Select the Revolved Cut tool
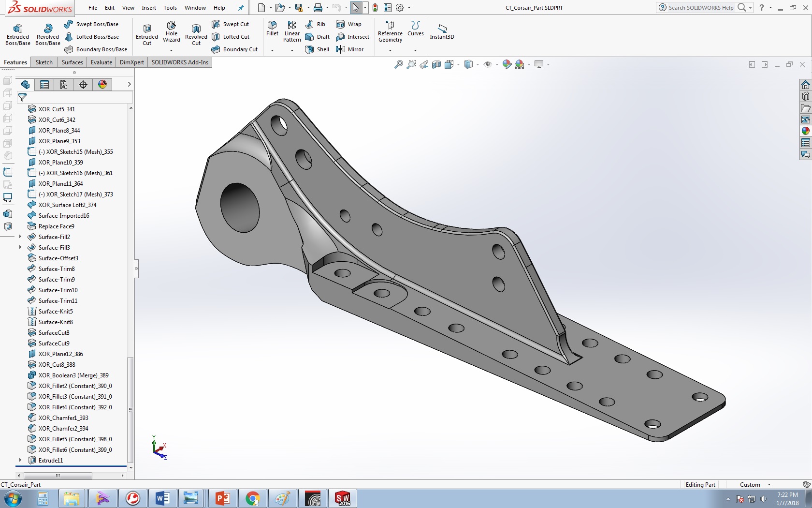812x508 pixels. [196, 35]
